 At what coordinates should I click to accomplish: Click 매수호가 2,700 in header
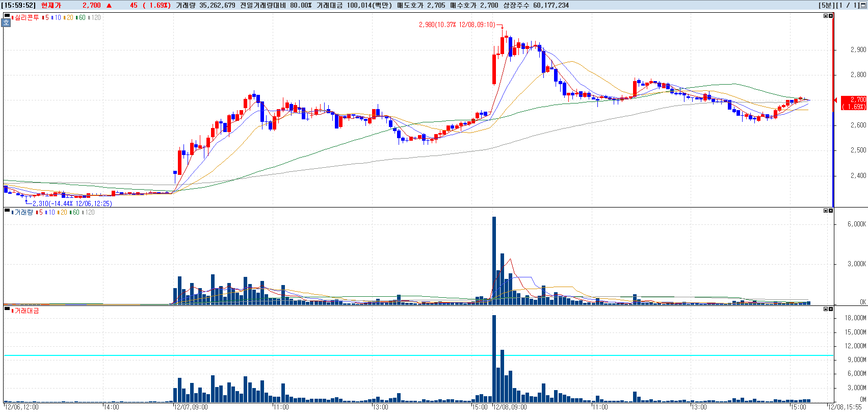tap(474, 5)
